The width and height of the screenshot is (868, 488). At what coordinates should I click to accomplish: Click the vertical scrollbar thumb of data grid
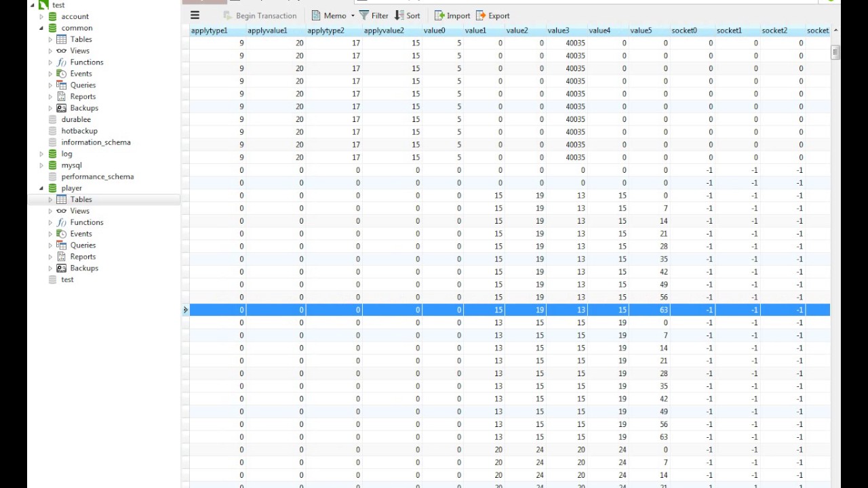click(835, 52)
